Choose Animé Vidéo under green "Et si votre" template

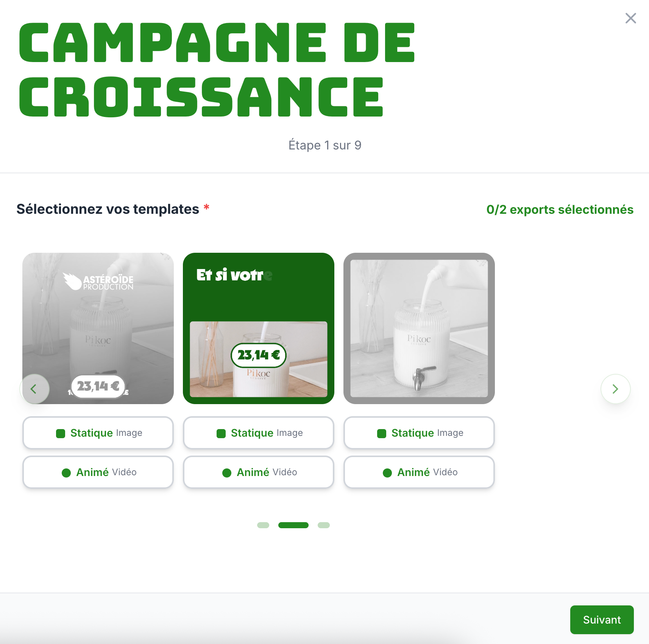(259, 472)
